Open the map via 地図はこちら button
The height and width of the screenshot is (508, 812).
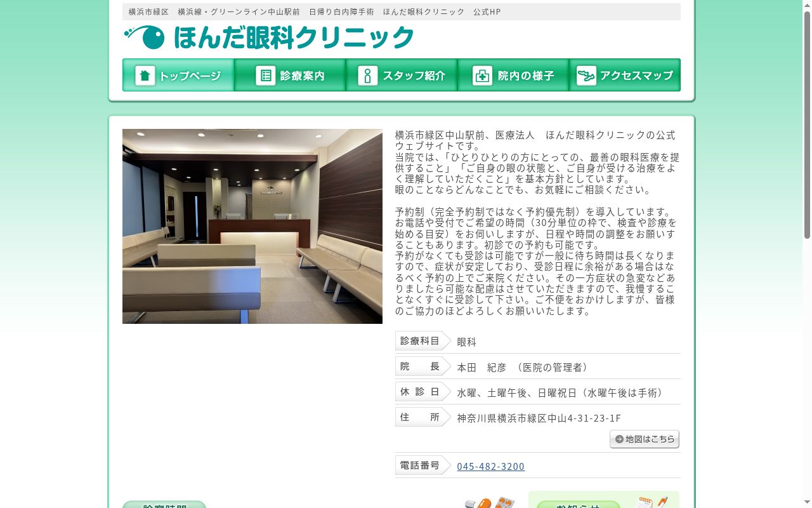[x=645, y=439]
